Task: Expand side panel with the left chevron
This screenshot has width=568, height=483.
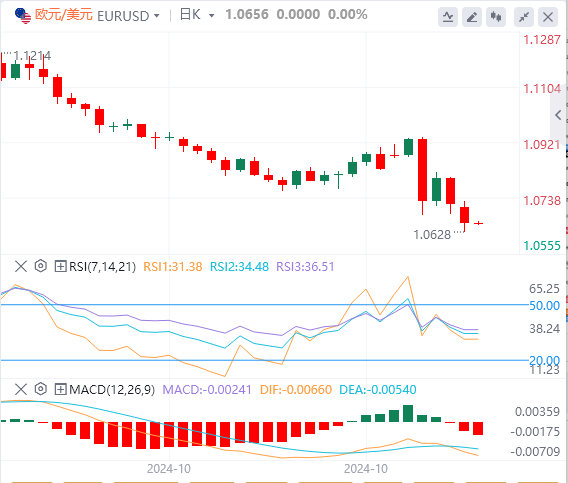Action: click(558, 115)
